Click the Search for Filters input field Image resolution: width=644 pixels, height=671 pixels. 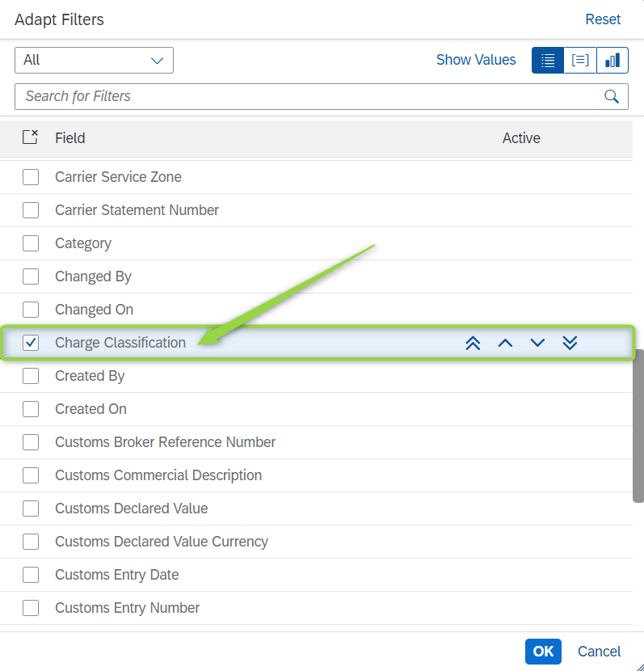pyautogui.click(x=242, y=96)
